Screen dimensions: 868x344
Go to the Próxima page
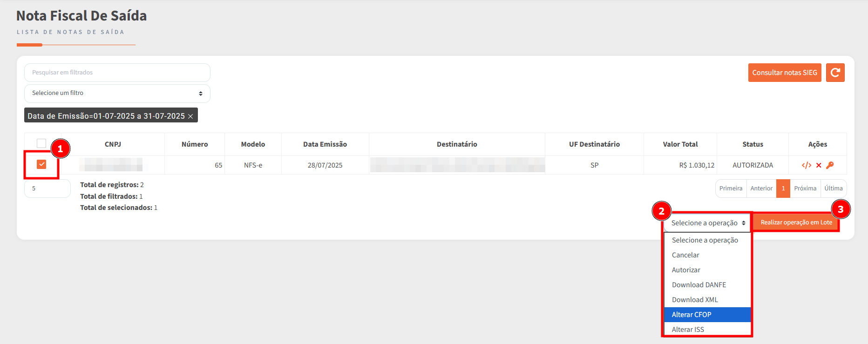click(805, 189)
